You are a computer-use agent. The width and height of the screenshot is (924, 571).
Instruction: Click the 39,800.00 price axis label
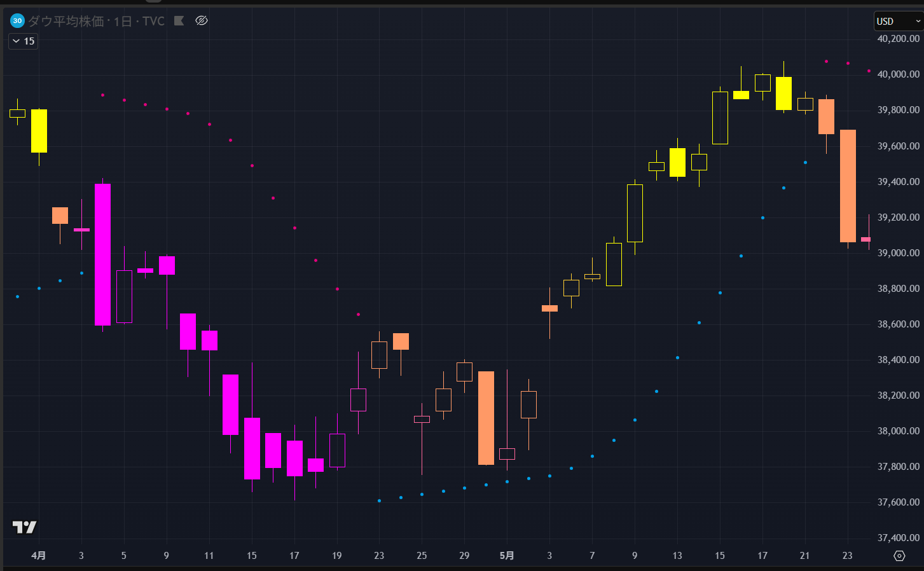point(899,110)
